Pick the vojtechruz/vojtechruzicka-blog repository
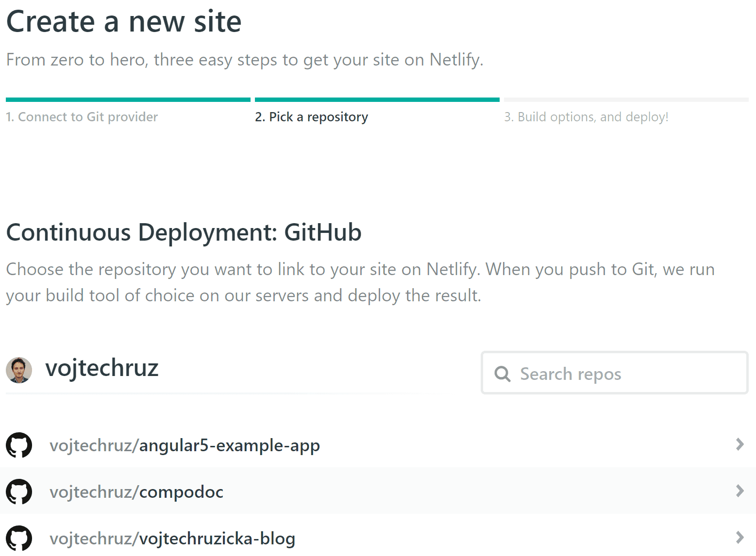 pos(172,539)
